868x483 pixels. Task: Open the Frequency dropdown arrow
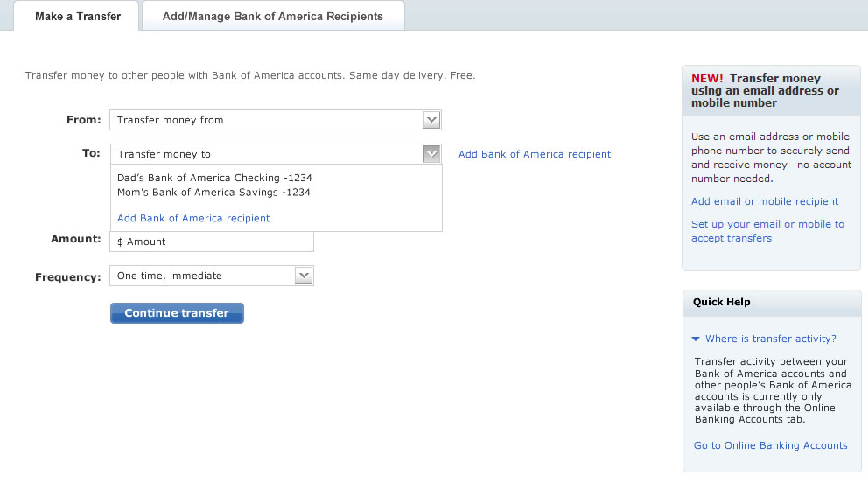click(304, 276)
